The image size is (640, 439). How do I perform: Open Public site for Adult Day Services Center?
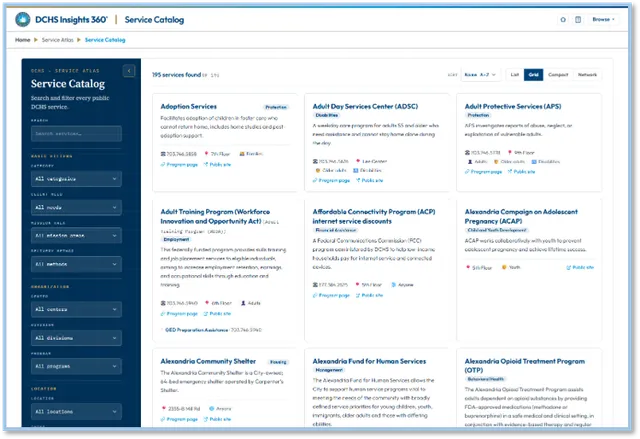[369, 180]
